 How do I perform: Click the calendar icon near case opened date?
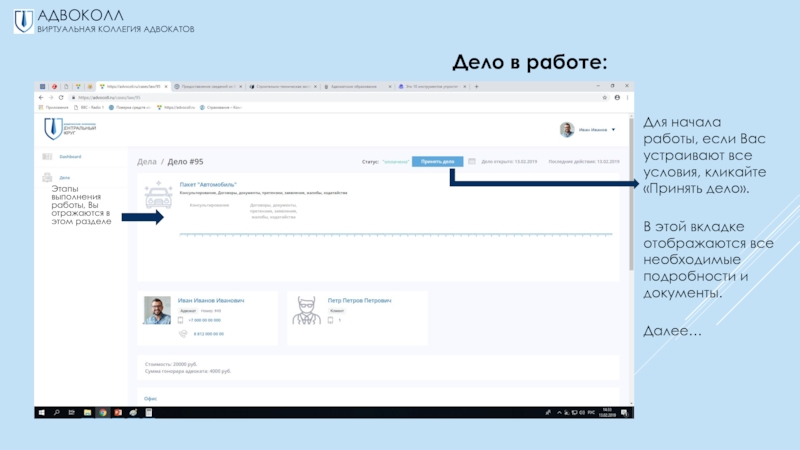pos(471,161)
